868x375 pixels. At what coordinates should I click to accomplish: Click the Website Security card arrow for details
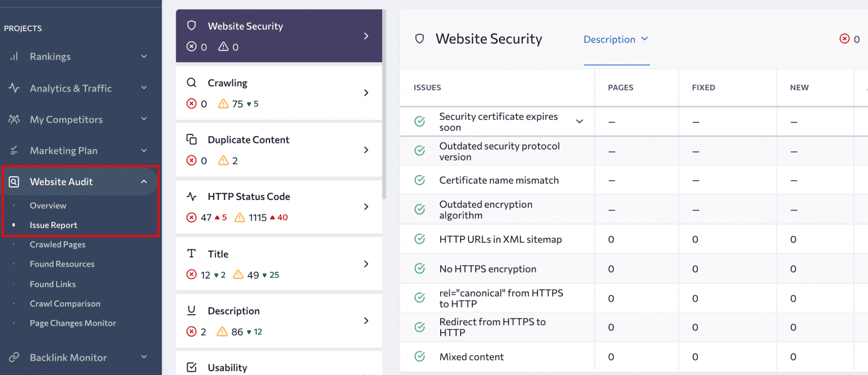[x=367, y=35]
